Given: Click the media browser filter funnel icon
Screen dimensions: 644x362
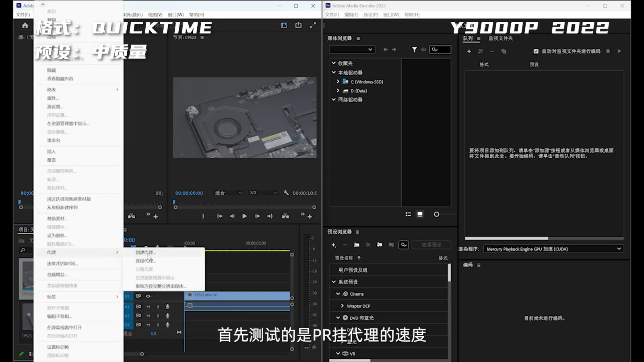Looking at the screenshot, I should [x=414, y=49].
